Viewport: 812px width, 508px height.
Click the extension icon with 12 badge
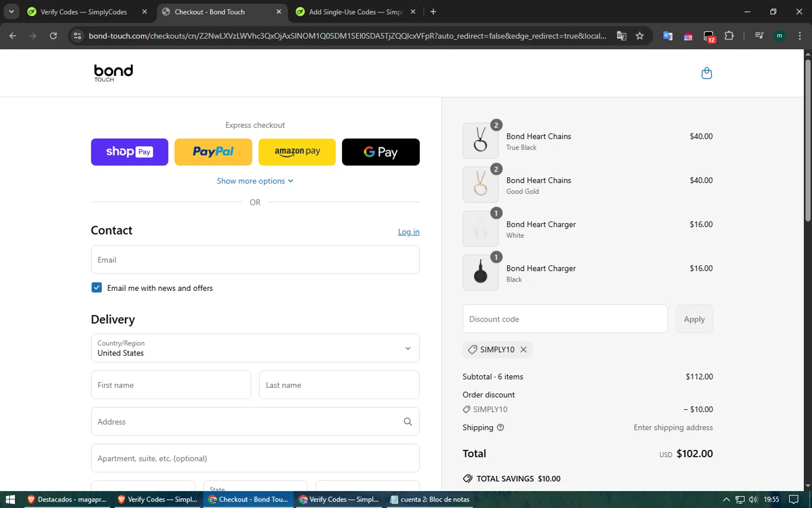[x=709, y=36]
